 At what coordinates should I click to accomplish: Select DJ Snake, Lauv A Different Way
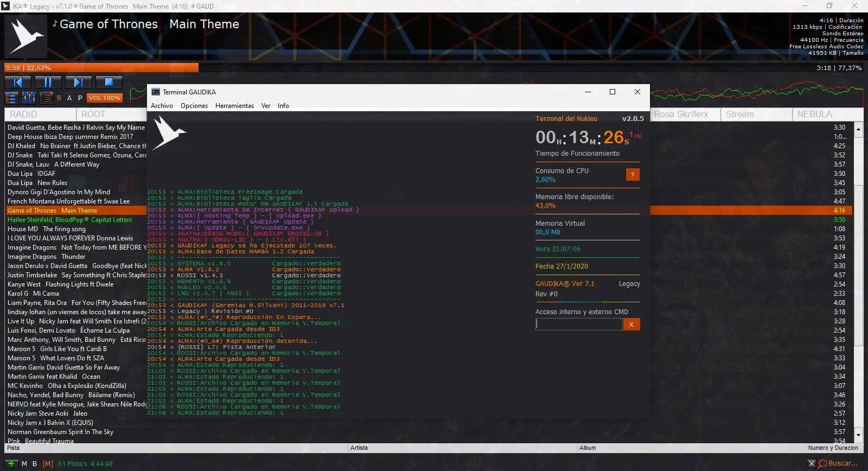(53, 164)
